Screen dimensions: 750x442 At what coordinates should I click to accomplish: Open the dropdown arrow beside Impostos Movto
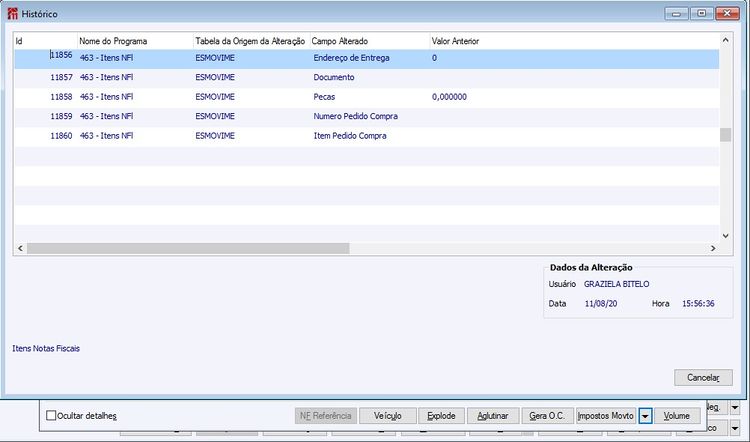click(x=645, y=416)
